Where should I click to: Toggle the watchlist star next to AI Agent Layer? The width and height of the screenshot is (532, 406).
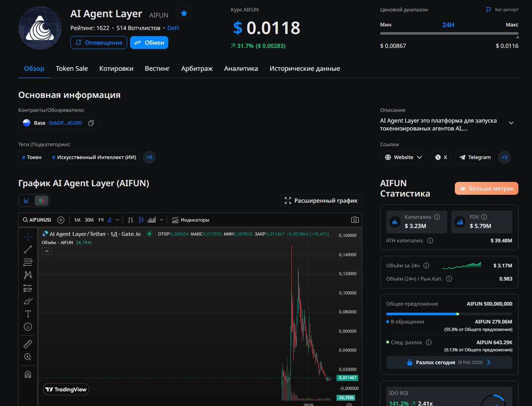point(184,13)
